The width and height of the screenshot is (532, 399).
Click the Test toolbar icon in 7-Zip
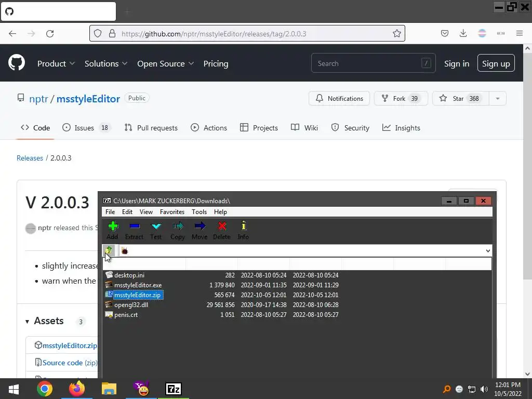pyautogui.click(x=156, y=230)
